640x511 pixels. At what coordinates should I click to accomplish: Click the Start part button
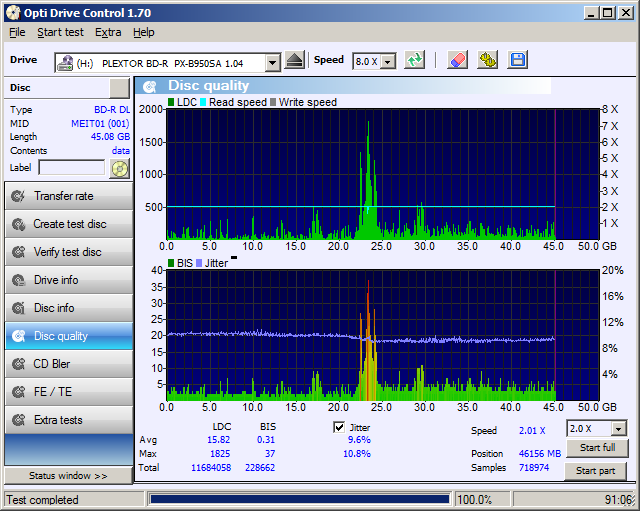coord(596,471)
